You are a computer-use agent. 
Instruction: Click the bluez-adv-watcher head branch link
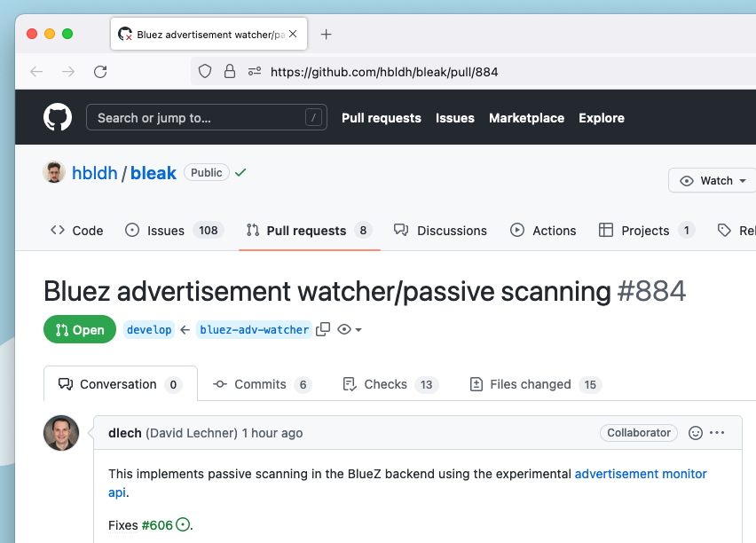coord(254,330)
